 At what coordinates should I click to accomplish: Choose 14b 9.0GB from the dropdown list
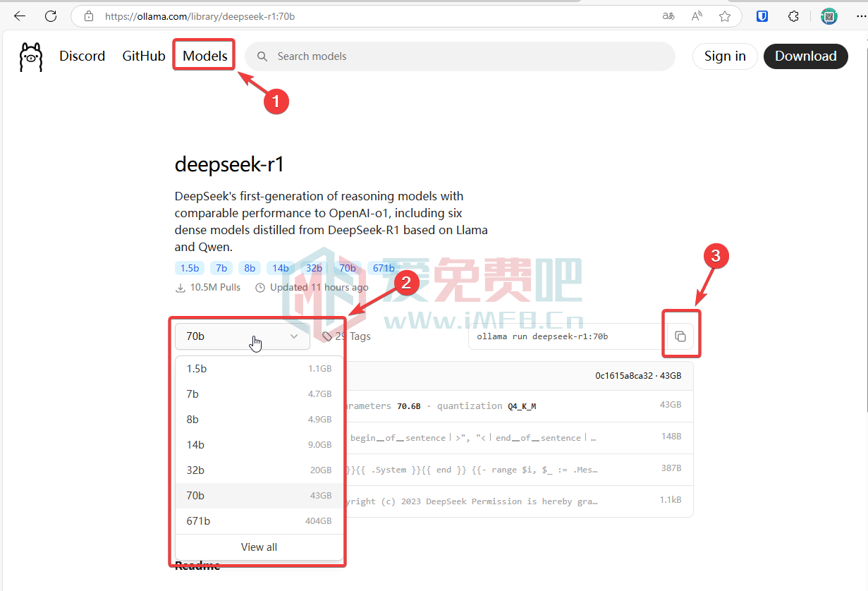[x=259, y=445]
